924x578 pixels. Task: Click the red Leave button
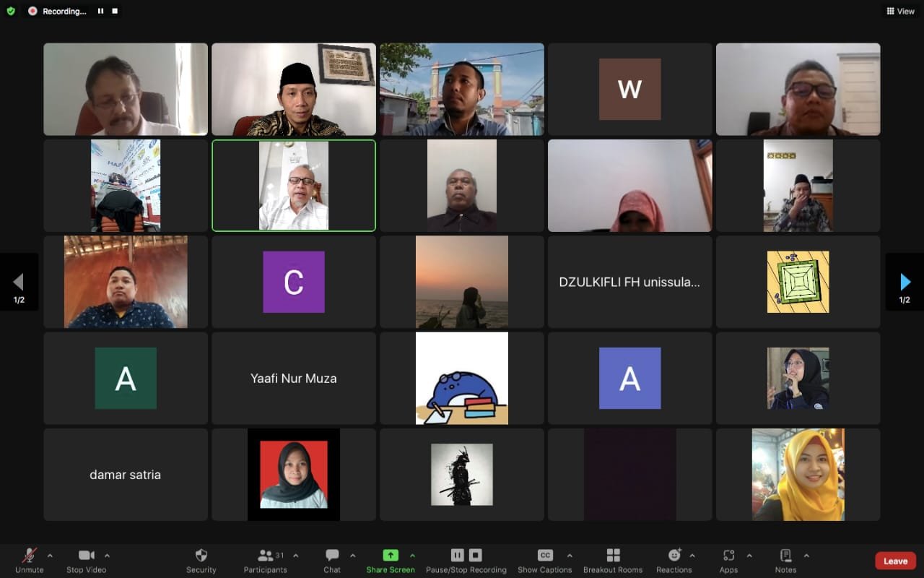[895, 561]
